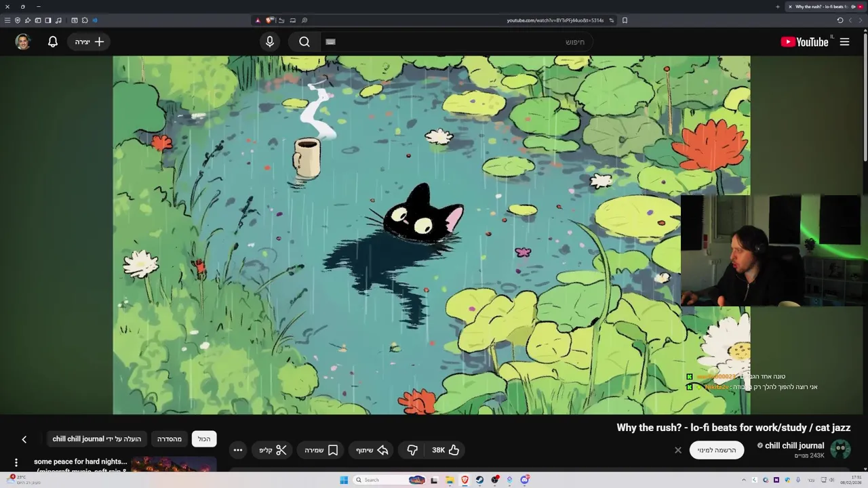Select the 'הועלה על ידי chill chill journal' chip
The width and height of the screenshot is (868, 488).
[97, 439]
